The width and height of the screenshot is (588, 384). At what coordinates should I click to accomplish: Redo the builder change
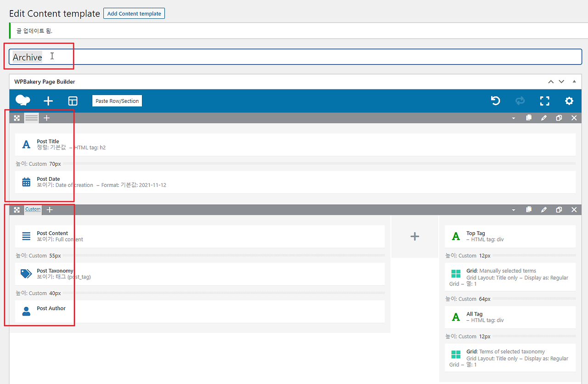pyautogui.click(x=520, y=101)
